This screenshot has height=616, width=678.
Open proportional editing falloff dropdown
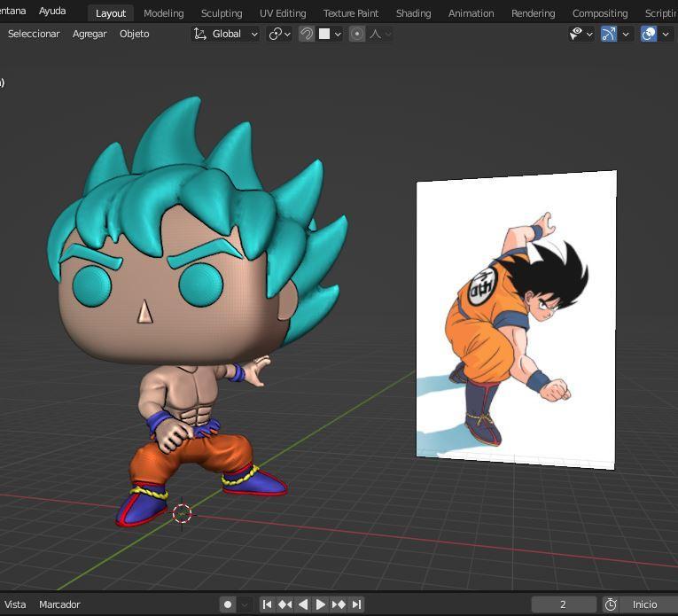[x=380, y=34]
